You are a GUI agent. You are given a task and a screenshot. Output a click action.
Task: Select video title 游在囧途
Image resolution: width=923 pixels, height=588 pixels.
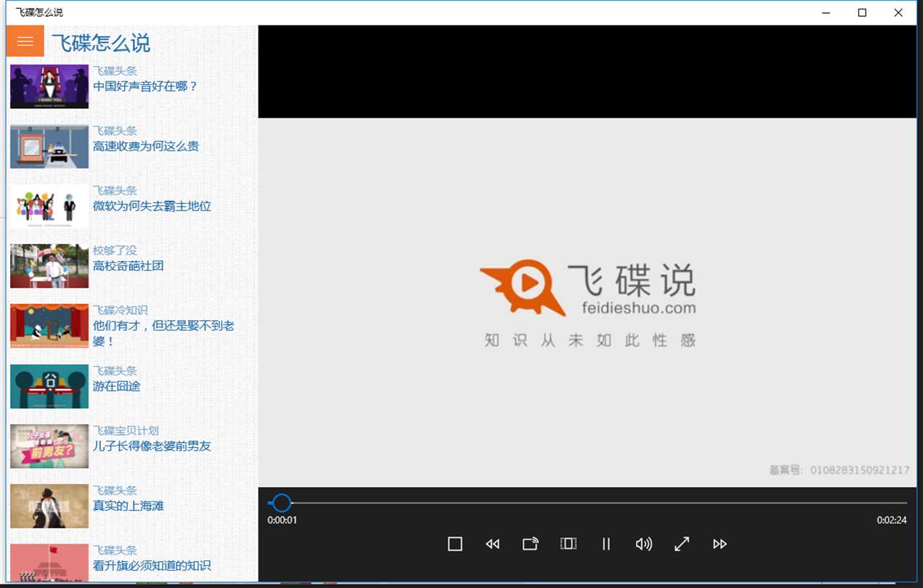click(x=117, y=386)
